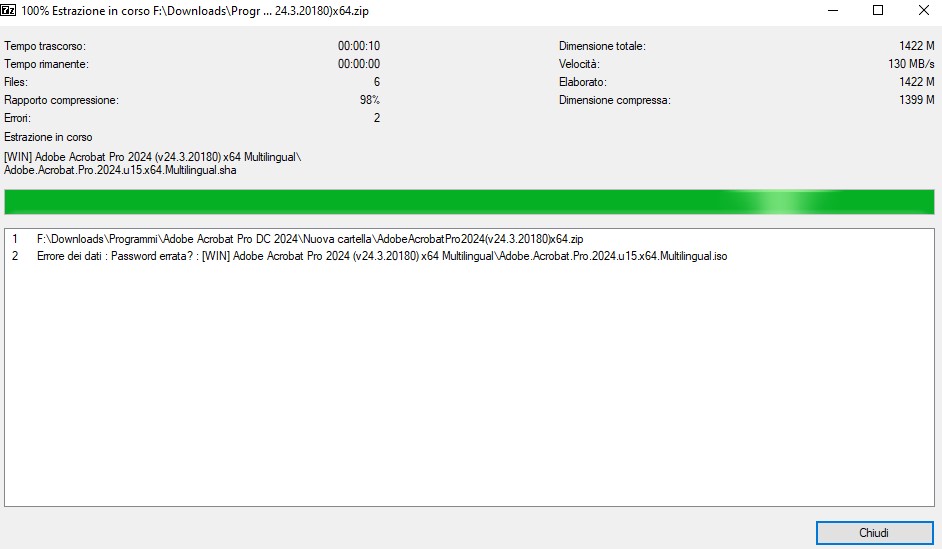The width and height of the screenshot is (942, 549).
Task: Click the errors count value 2
Action: [377, 118]
